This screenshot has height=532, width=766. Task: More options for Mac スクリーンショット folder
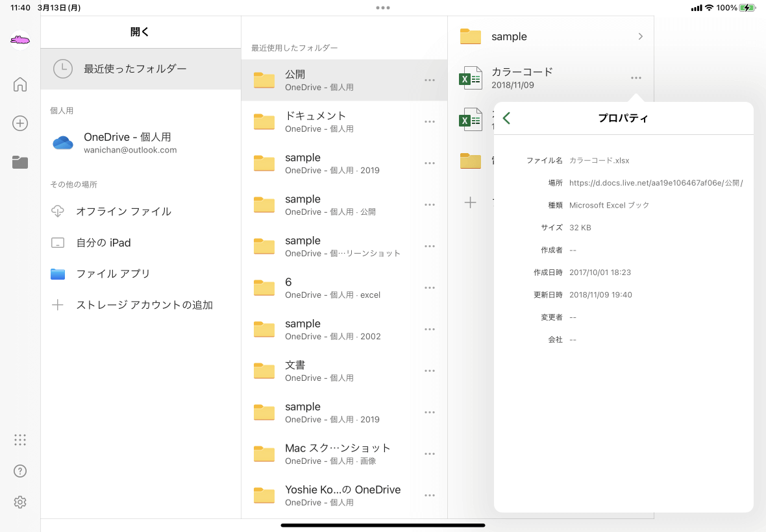click(429, 453)
